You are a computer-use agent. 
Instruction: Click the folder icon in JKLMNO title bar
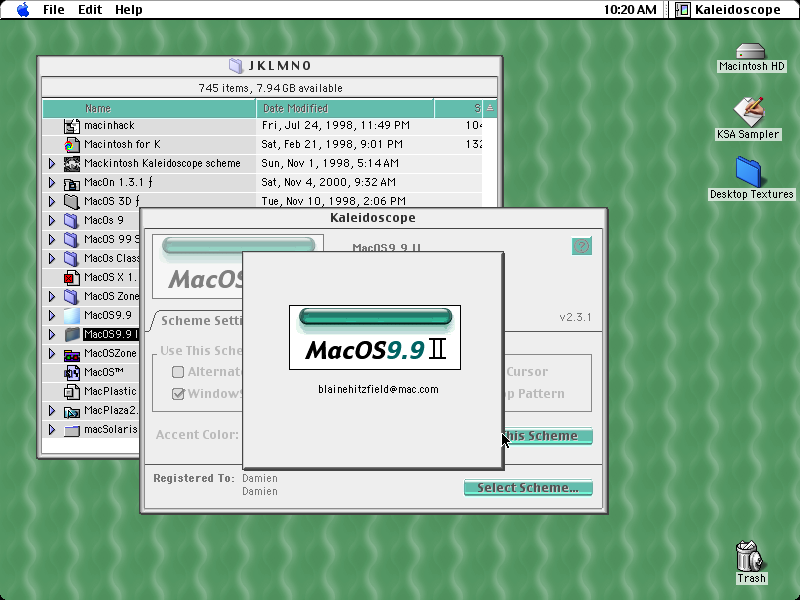click(x=236, y=65)
